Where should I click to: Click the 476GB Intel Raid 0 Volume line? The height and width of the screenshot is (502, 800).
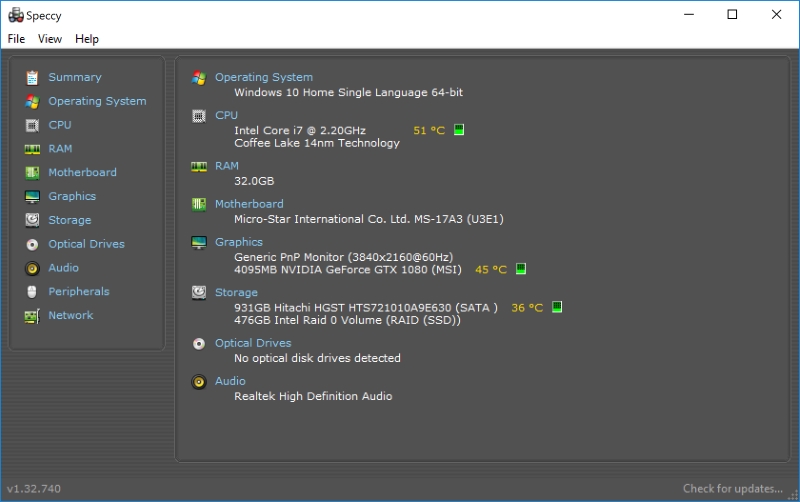coord(347,320)
